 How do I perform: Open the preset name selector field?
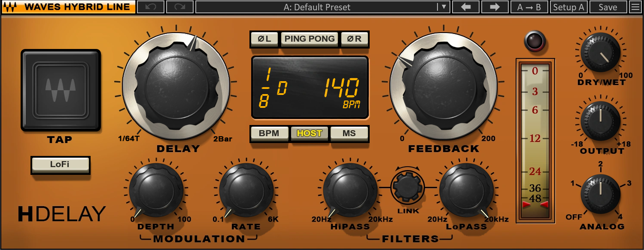[x=316, y=7]
